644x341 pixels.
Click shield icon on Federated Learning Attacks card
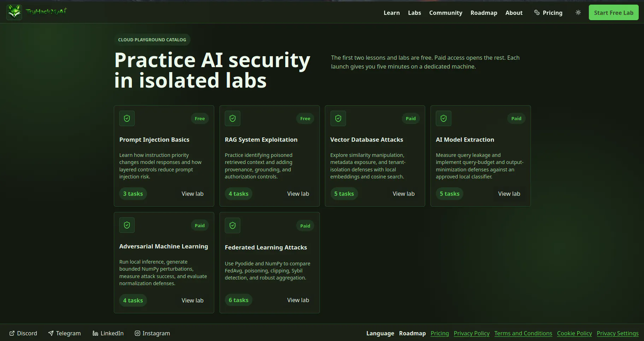pos(233,225)
